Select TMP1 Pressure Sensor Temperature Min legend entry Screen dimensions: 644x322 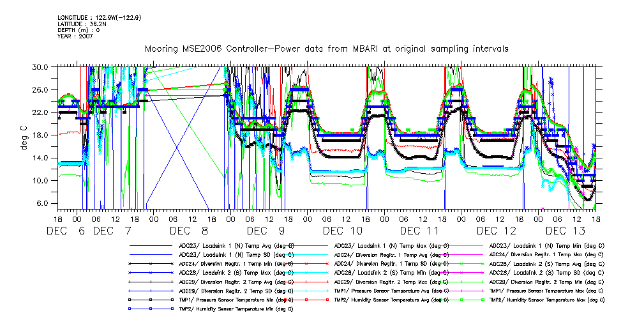236,299
